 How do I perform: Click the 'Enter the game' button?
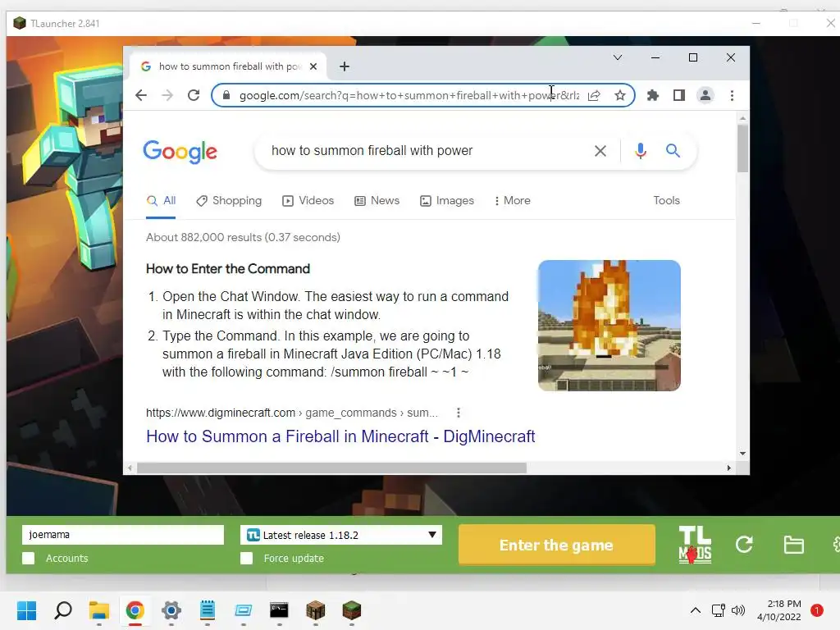(x=557, y=545)
